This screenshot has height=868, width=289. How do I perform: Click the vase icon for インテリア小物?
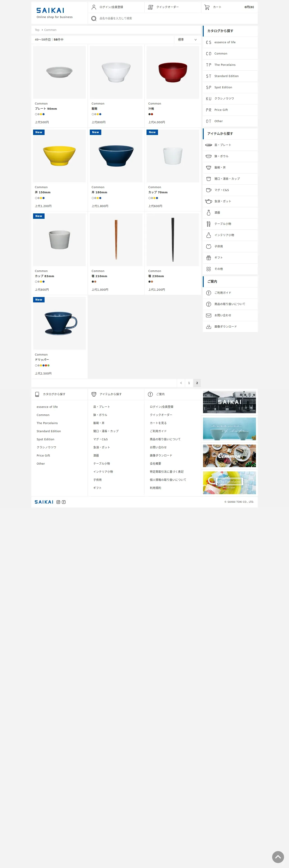(x=209, y=235)
